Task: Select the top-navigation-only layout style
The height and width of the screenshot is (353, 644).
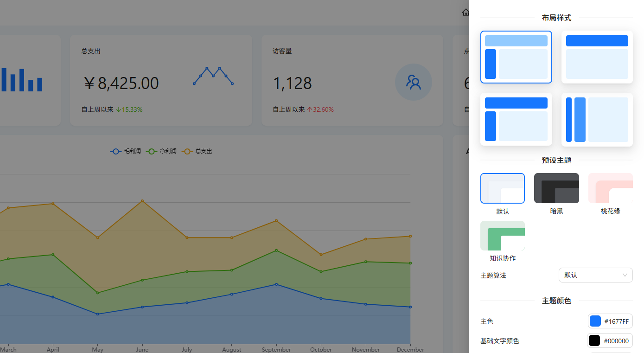Action: pos(597,57)
